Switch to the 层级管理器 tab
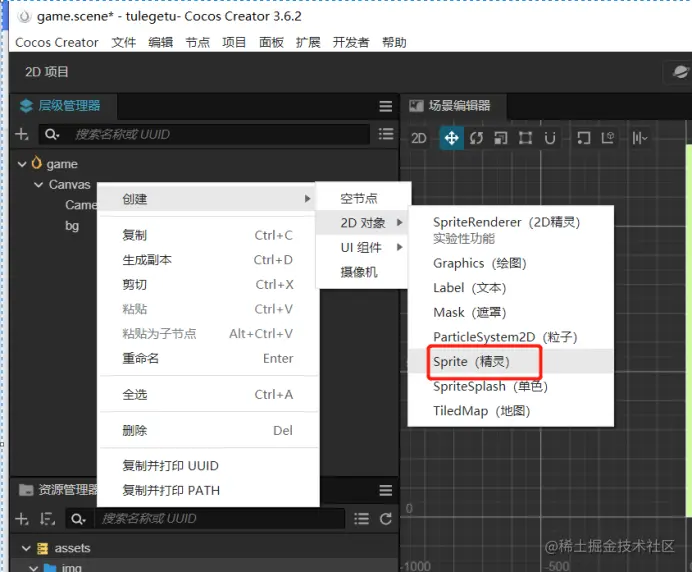 62,106
